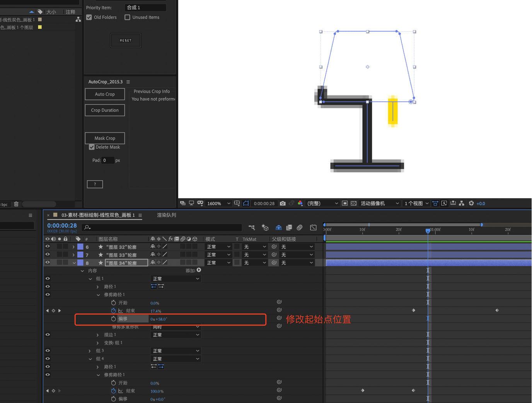Viewport: 532px width, 403px height.
Task: Select the 渲染队列 render queue tab
Action: (167, 215)
